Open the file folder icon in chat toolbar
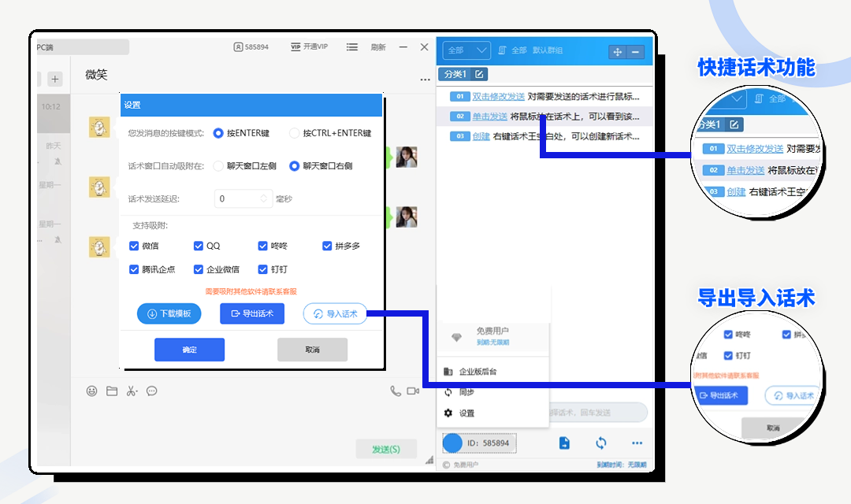 [x=112, y=391]
